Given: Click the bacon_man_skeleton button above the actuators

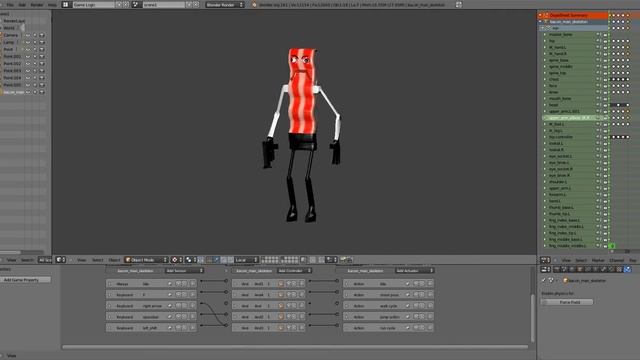Looking at the screenshot, I should click(365, 271).
